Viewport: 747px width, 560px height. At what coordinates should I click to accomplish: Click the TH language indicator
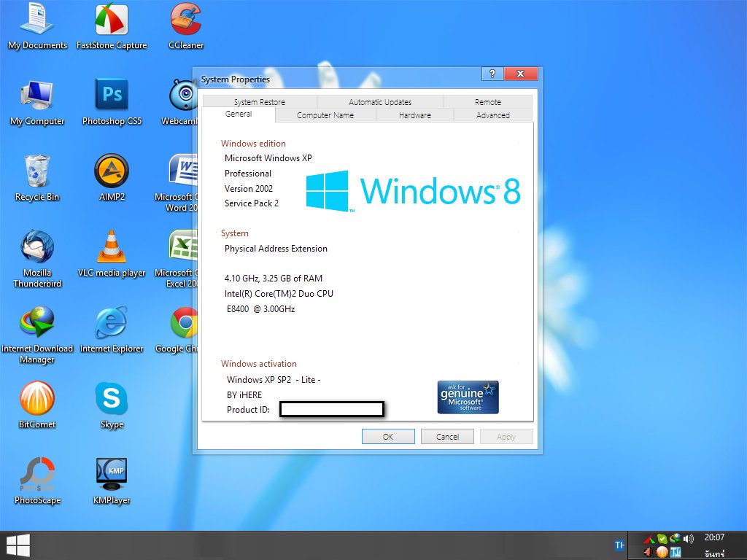(x=619, y=545)
